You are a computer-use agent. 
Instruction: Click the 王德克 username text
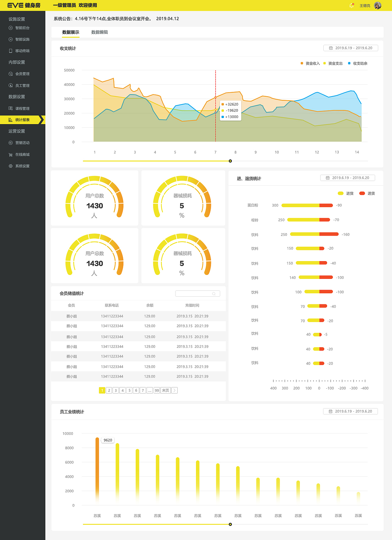pyautogui.click(x=365, y=6)
